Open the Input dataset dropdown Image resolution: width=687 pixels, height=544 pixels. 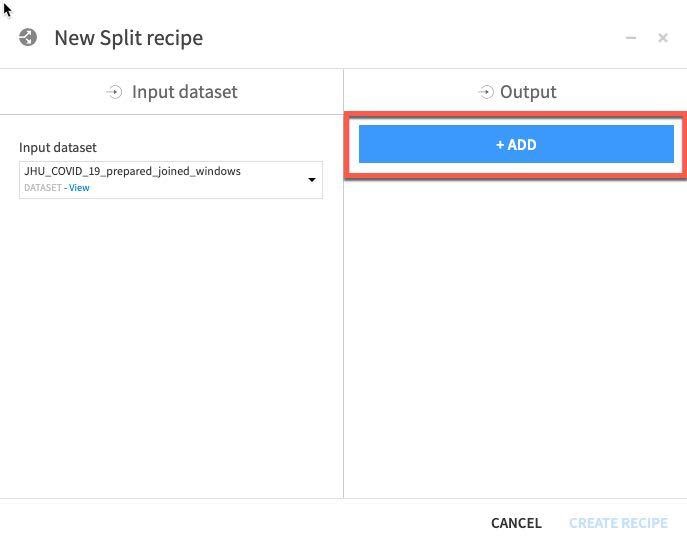coord(170,178)
